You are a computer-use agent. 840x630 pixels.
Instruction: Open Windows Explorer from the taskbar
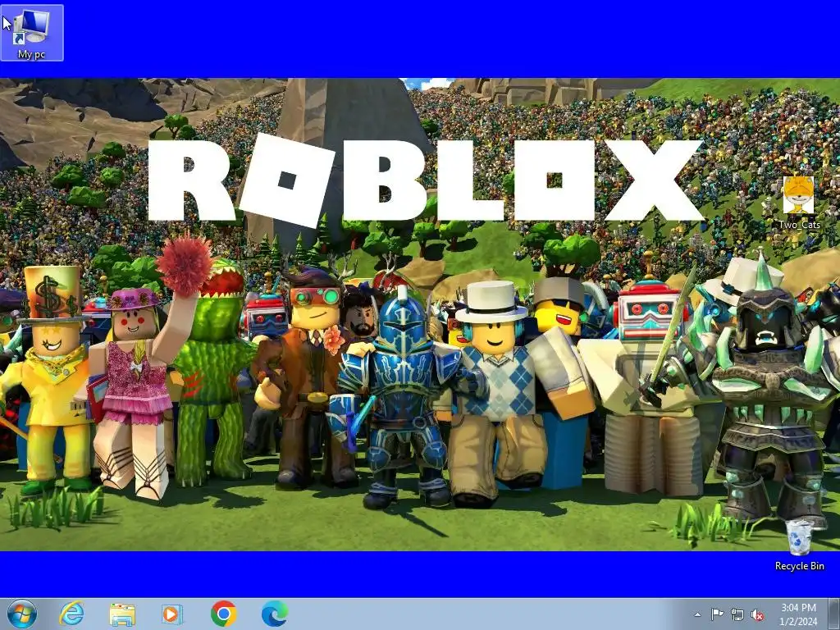122,614
